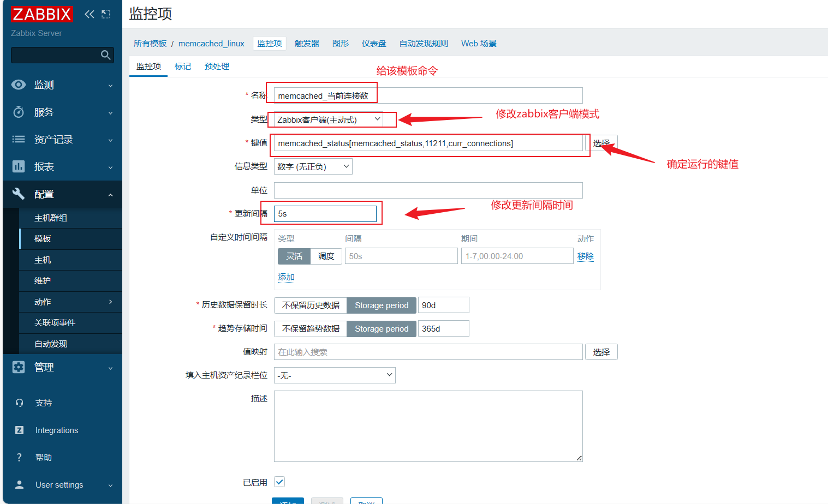Click the sidebar kiosk-mode icon next to the logo
This screenshot has width=828, height=504.
(106, 14)
